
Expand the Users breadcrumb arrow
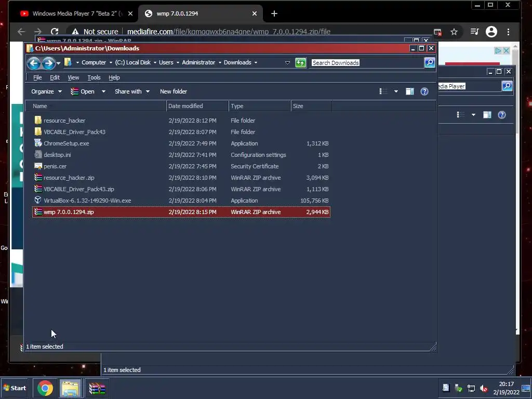pos(178,63)
